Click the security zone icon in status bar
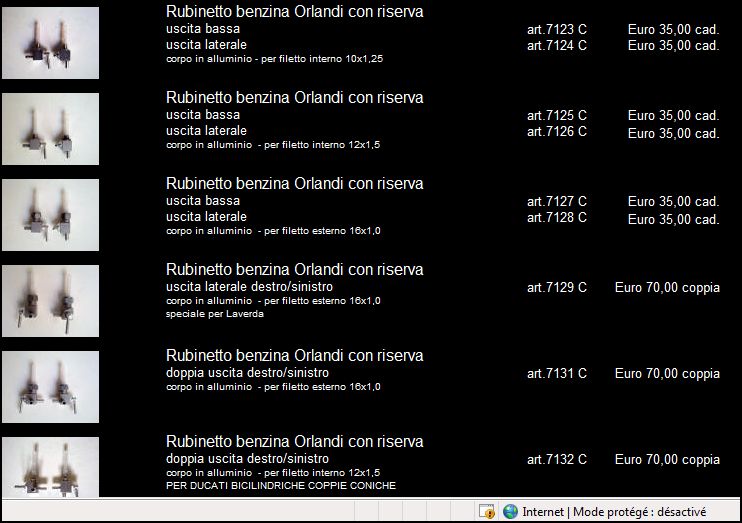Screen dimensions: 742x523 point(486,512)
